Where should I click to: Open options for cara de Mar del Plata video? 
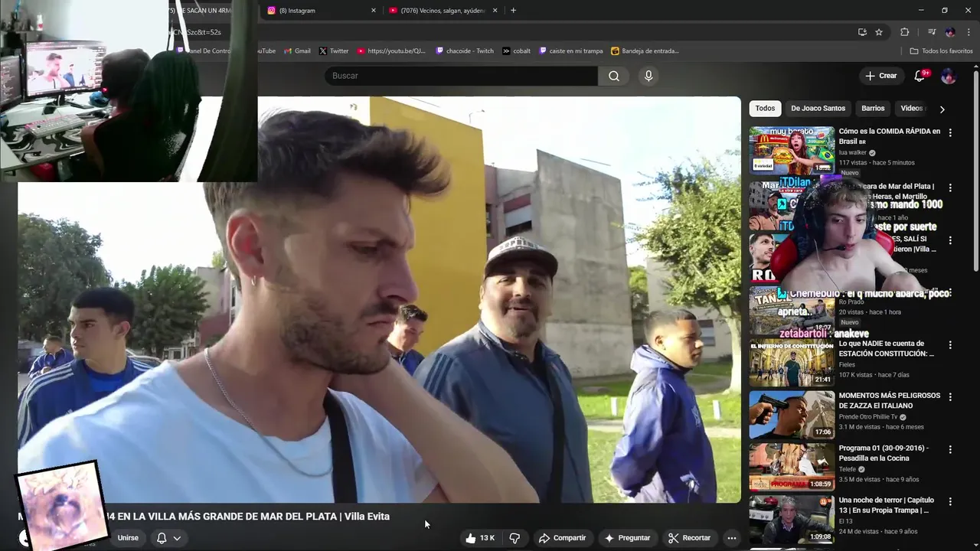(950, 187)
